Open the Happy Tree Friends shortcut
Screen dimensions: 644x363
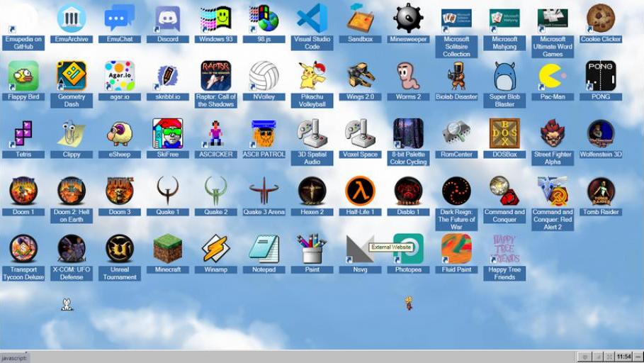click(x=504, y=249)
